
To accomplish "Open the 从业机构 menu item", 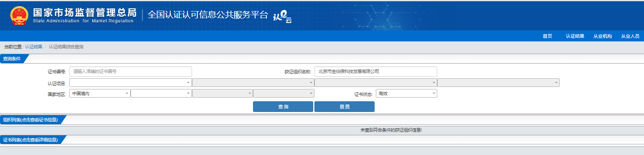I will point(603,36).
